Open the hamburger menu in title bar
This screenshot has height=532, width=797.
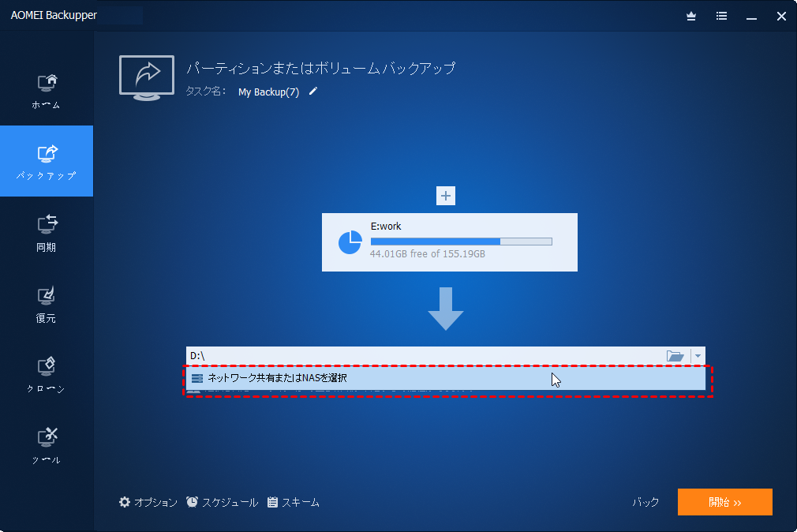(x=721, y=17)
